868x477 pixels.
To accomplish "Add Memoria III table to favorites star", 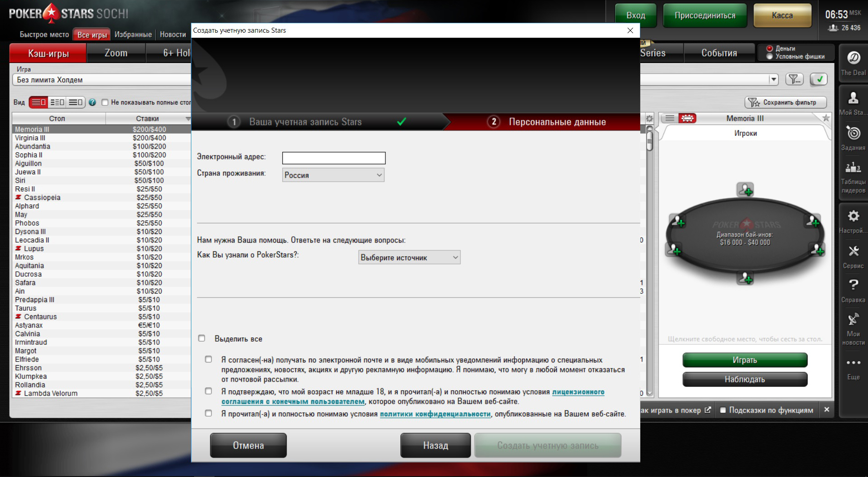I will coord(826,118).
